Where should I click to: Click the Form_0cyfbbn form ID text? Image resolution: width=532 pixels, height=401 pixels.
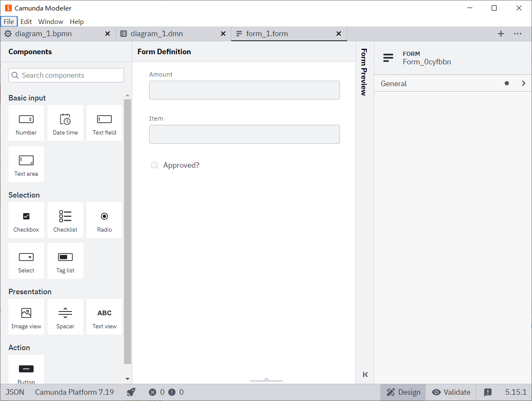[427, 62]
